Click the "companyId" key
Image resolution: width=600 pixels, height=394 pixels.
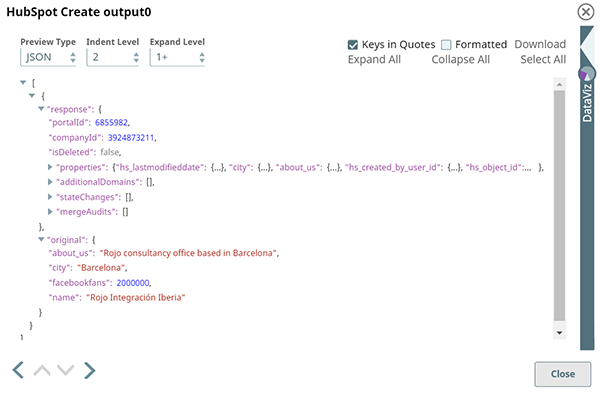point(76,137)
